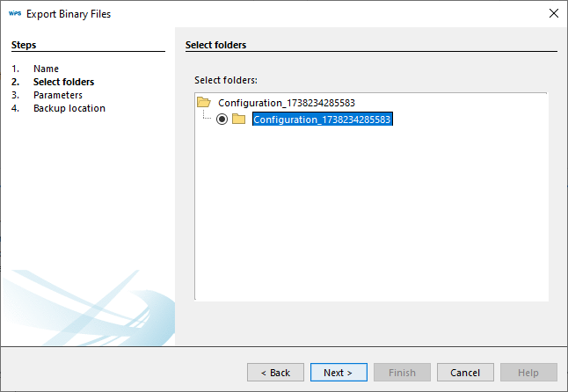Close the Export Binary Files dialog
The height and width of the screenshot is (392, 568).
pyautogui.click(x=552, y=14)
